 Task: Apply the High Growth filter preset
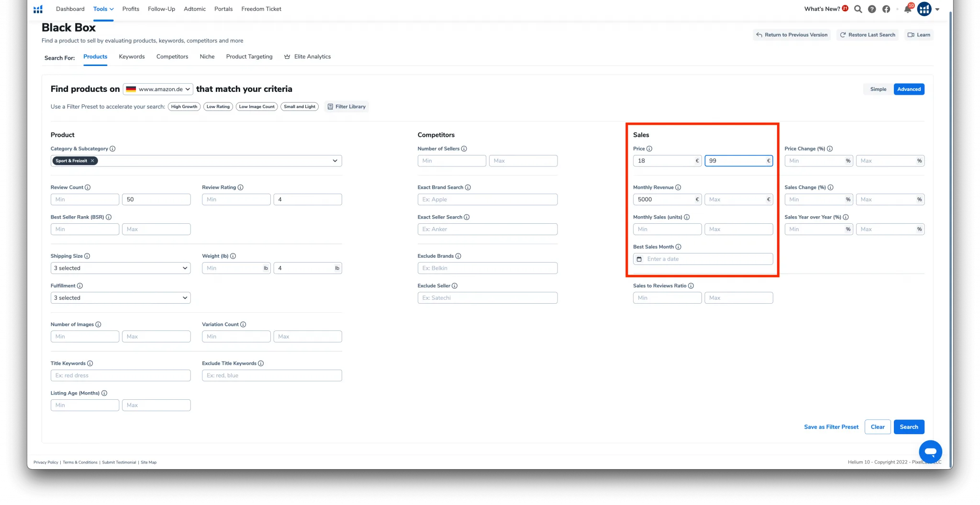click(x=184, y=107)
